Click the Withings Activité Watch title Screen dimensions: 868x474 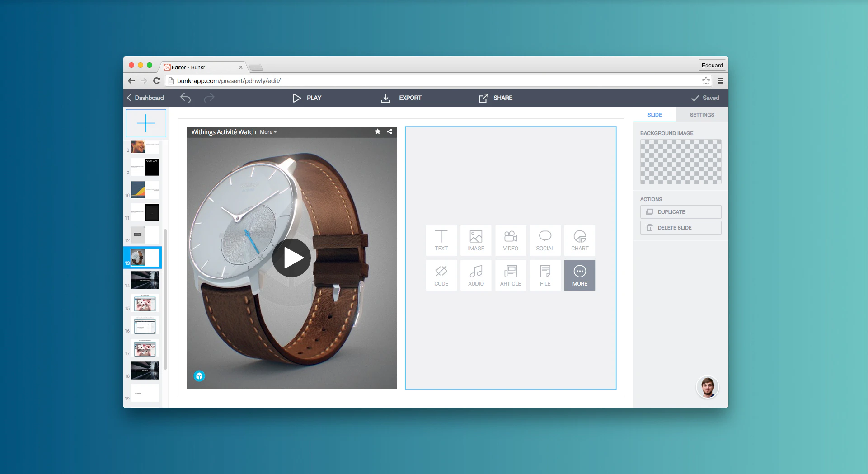[223, 132]
